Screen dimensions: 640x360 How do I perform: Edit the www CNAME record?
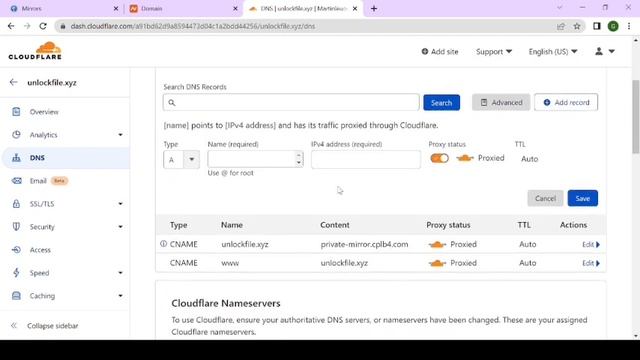(x=591, y=263)
